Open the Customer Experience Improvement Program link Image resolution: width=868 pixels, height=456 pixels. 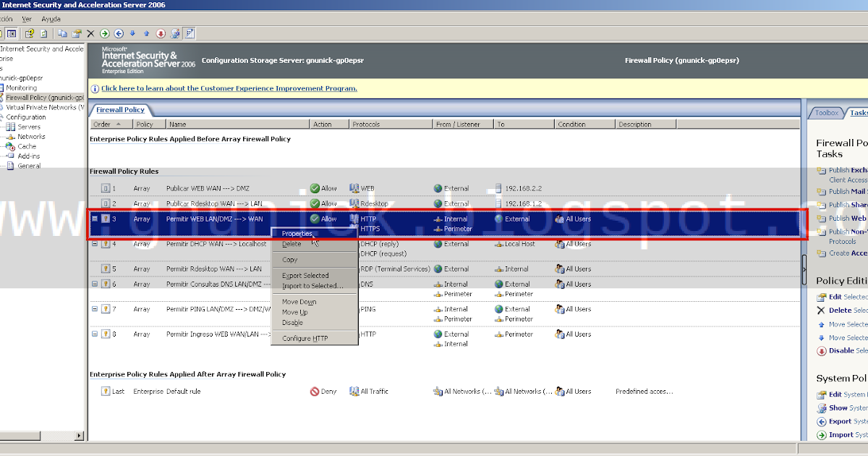229,88
